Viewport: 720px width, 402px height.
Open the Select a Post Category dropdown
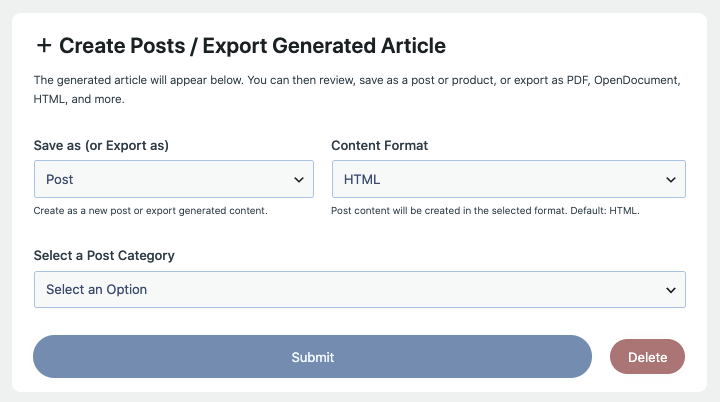[x=360, y=289]
